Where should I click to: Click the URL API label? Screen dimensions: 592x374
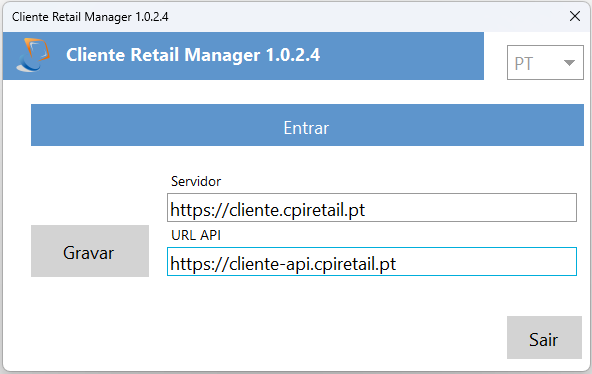point(196,235)
